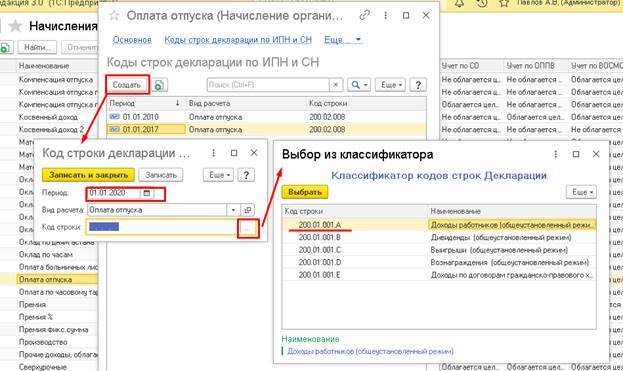Click the Поиск (Ctrl+F) search field
This screenshot has width=623, height=371.
click(x=269, y=85)
